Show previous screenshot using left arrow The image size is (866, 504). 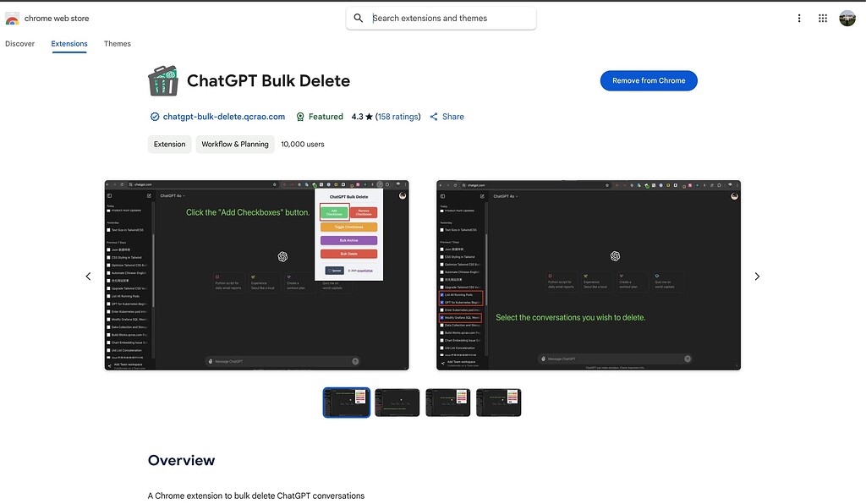pos(88,276)
